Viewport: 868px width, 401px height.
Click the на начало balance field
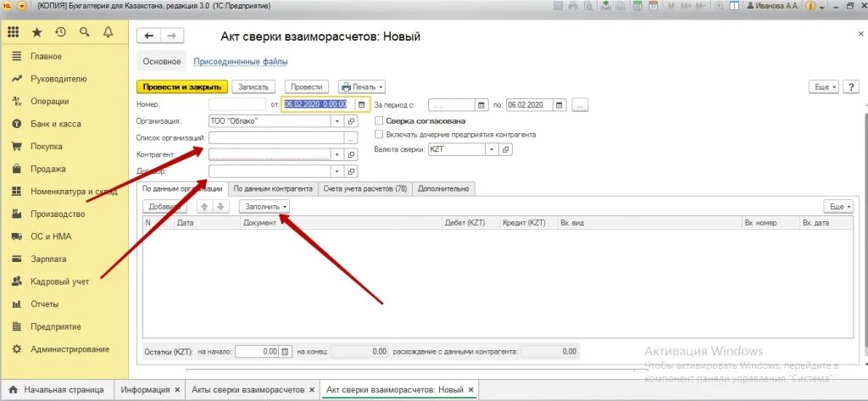(x=257, y=351)
